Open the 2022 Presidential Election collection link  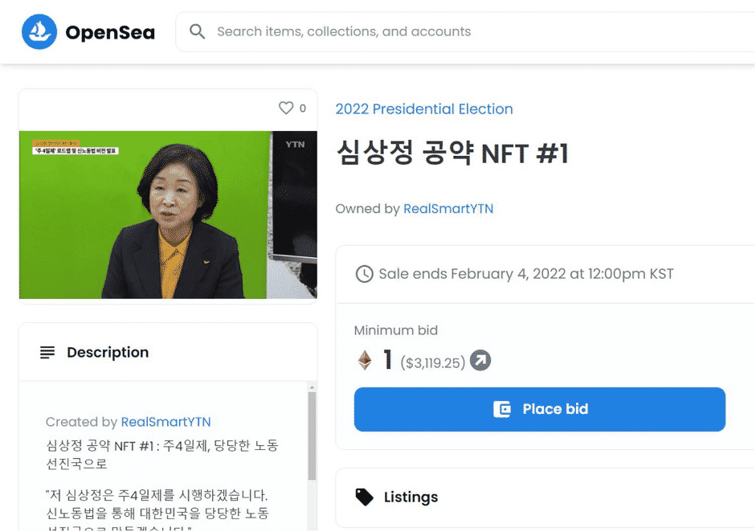(424, 109)
